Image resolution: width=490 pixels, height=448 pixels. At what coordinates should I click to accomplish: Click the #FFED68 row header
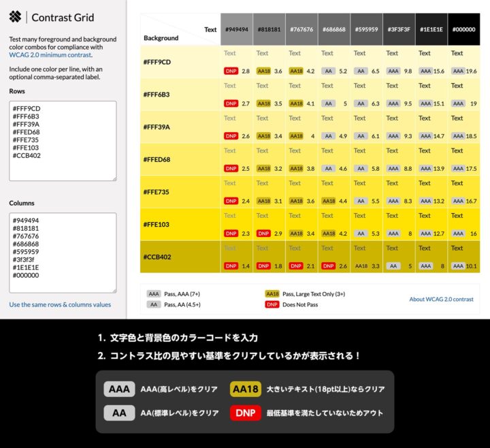(180, 159)
